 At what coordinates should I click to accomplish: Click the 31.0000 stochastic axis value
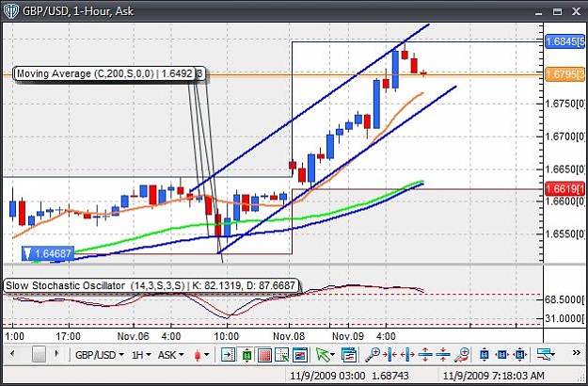click(x=564, y=318)
